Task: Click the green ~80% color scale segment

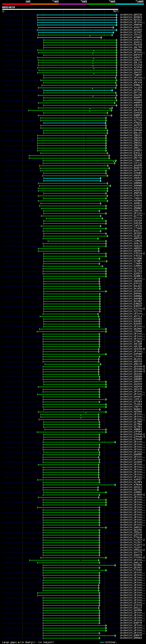Action: [x=101, y=4]
